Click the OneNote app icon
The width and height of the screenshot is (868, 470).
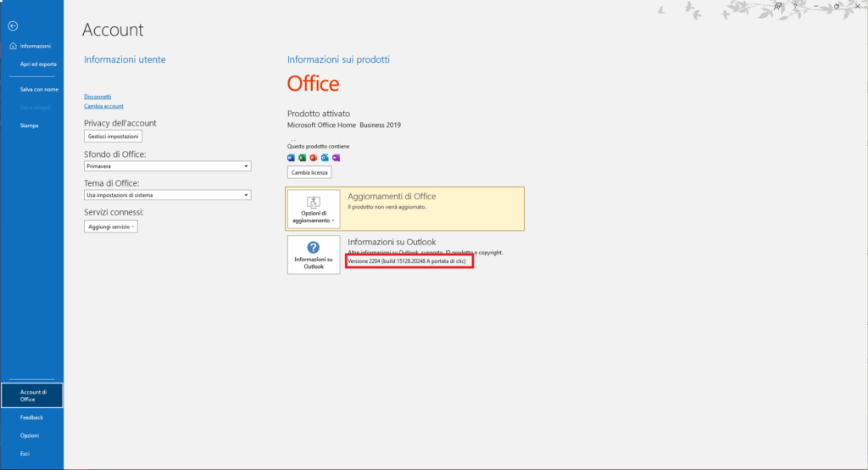[336, 158]
